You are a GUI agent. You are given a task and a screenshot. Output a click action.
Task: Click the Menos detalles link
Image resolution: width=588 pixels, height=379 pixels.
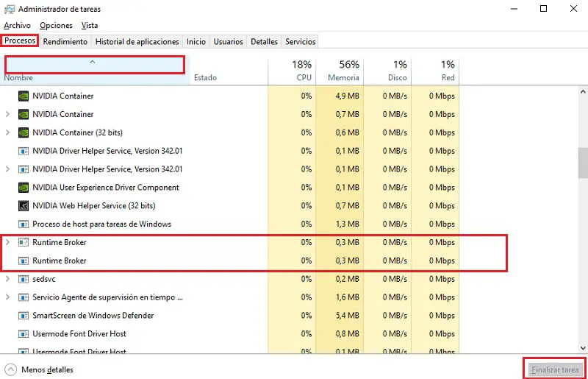(x=47, y=369)
